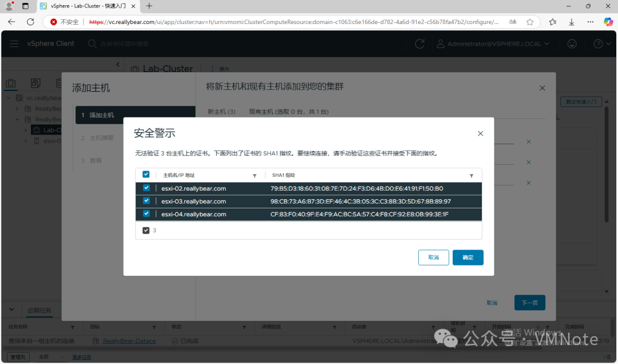This screenshot has height=364, width=618.
Task: Close the 添加主机 wizard with the X
Action: pos(542,88)
